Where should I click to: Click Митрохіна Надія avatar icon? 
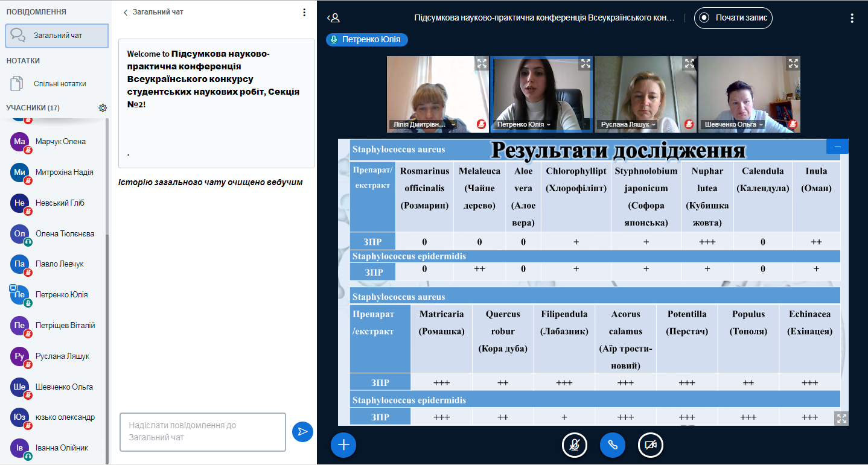coord(20,172)
